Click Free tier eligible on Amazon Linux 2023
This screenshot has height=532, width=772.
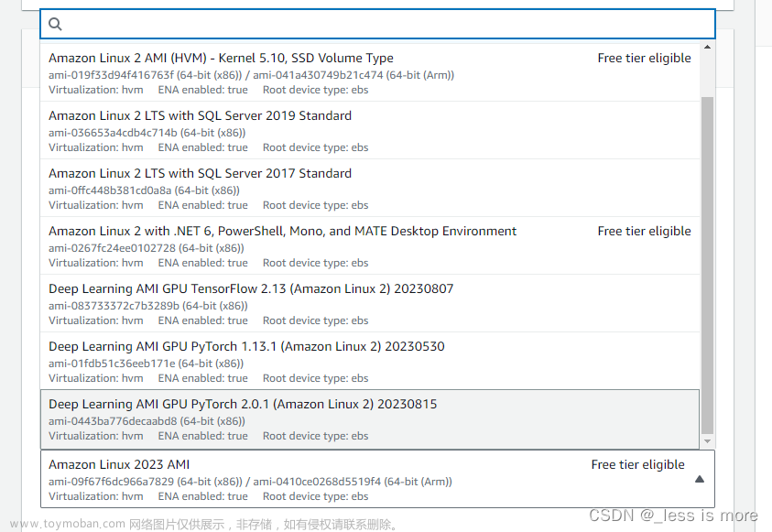coord(637,464)
